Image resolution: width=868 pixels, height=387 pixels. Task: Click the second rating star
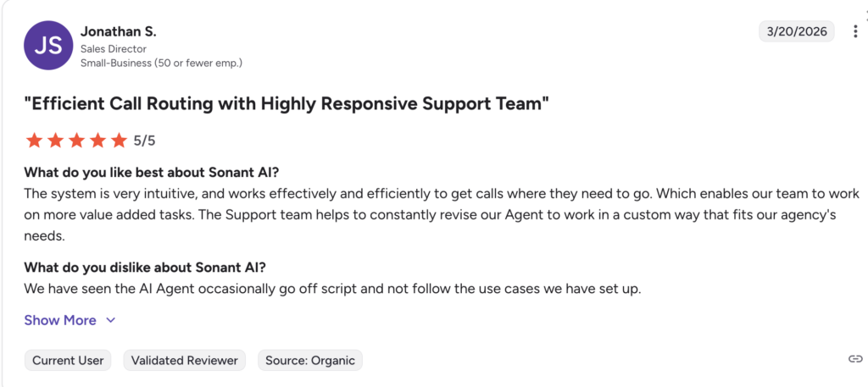[55, 140]
